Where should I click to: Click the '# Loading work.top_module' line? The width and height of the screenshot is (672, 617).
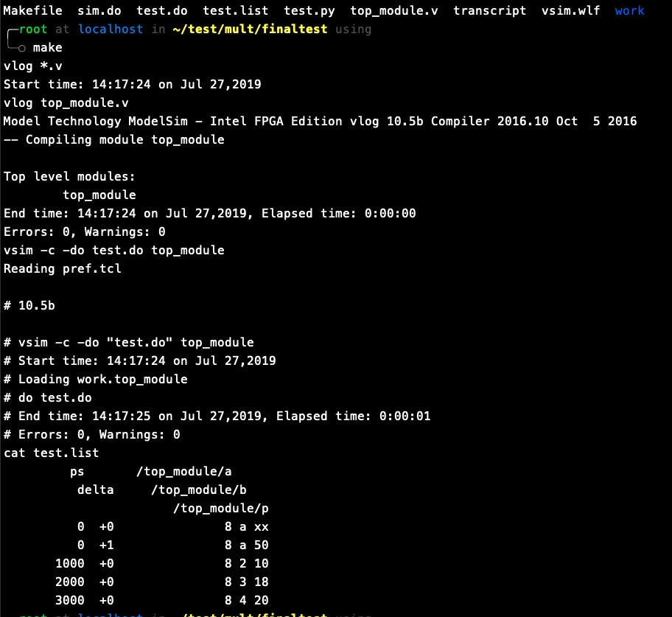[x=95, y=380]
